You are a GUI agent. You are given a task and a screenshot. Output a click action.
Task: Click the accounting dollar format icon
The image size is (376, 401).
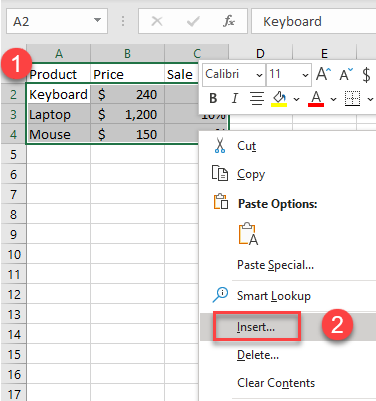click(x=366, y=74)
